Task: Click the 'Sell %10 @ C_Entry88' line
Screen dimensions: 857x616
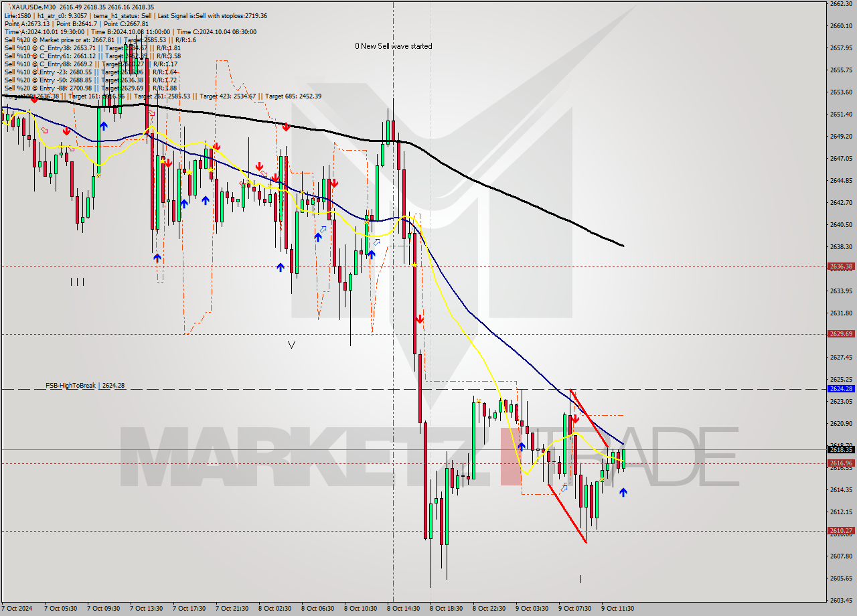Action: tap(90, 64)
